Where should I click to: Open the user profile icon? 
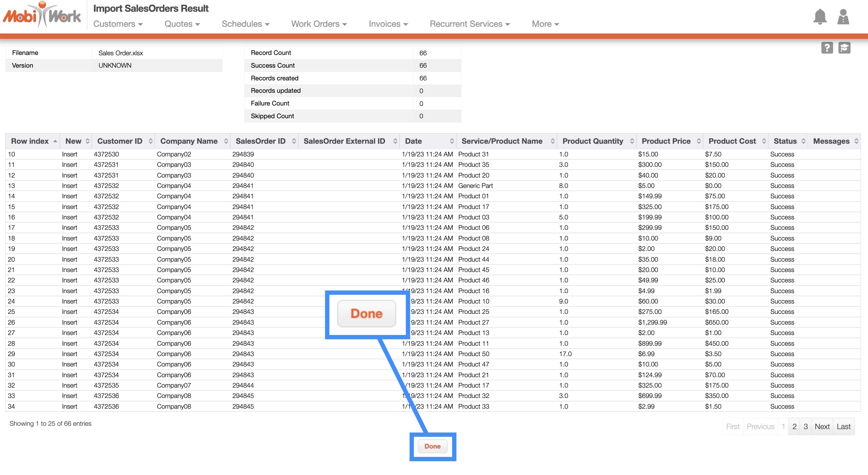(843, 17)
